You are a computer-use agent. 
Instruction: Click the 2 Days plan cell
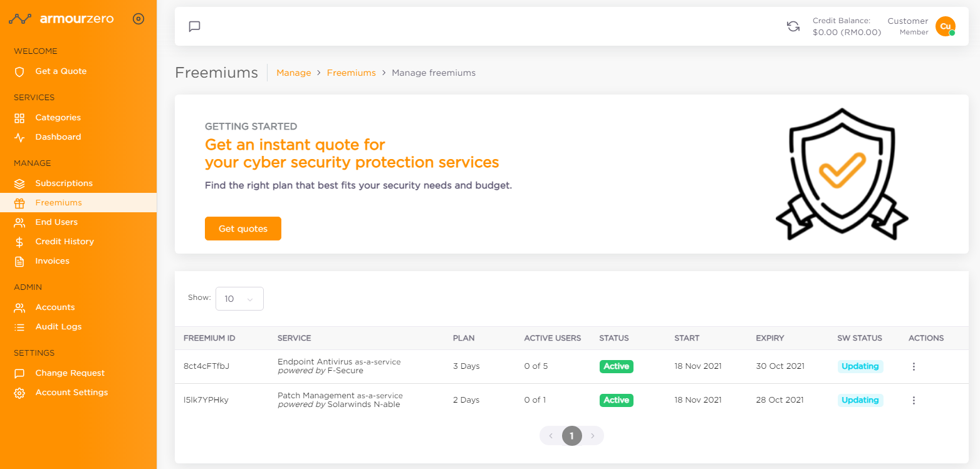click(x=466, y=400)
